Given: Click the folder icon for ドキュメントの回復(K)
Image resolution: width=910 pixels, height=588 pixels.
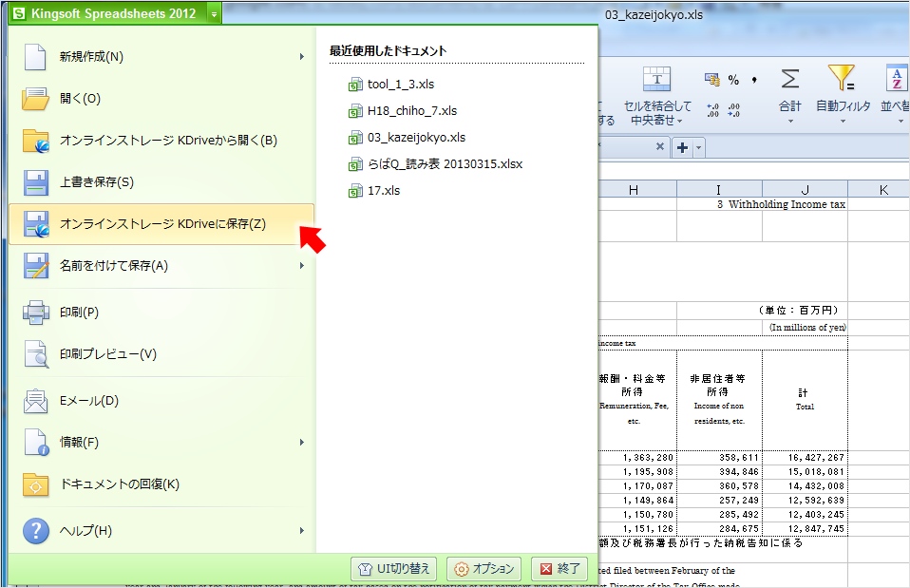Looking at the screenshot, I should click(x=35, y=484).
